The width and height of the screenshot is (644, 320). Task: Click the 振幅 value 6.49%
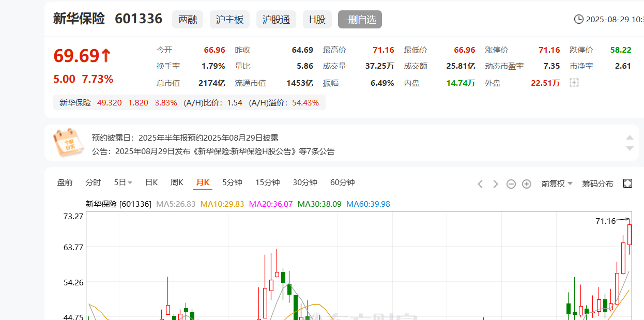click(x=382, y=83)
